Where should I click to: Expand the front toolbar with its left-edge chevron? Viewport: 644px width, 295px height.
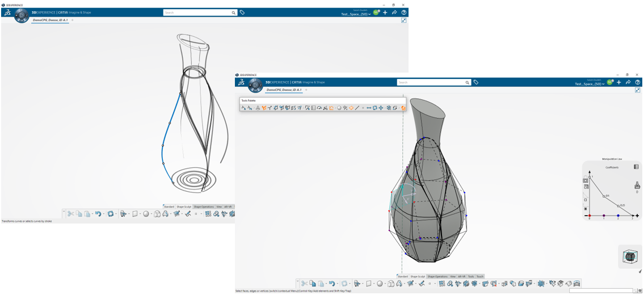pyautogui.click(x=297, y=281)
